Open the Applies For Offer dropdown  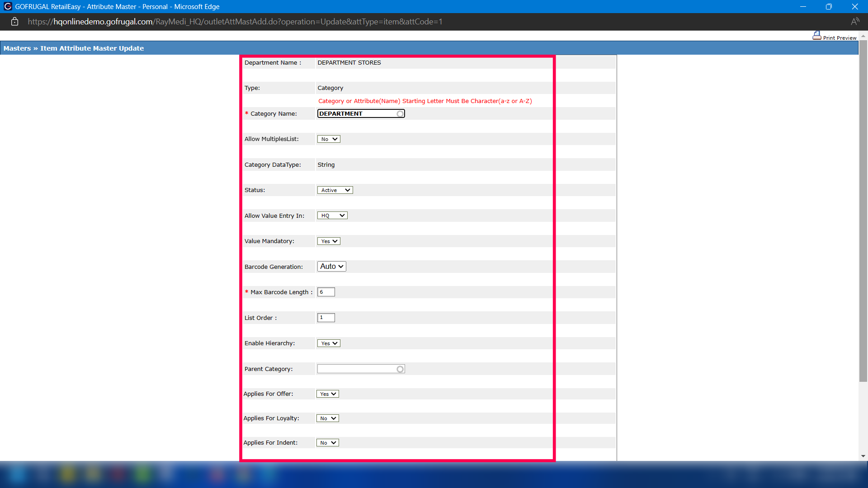point(328,394)
